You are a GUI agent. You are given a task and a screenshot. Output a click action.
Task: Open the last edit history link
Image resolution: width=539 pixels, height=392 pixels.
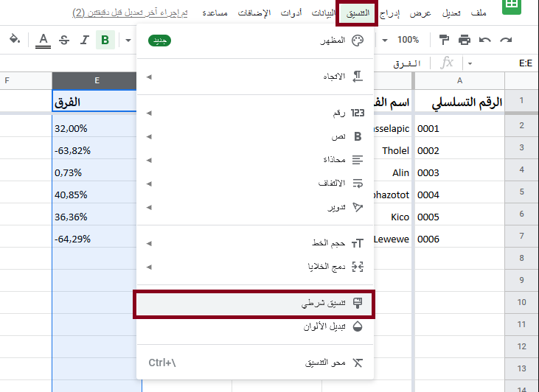[x=130, y=13]
